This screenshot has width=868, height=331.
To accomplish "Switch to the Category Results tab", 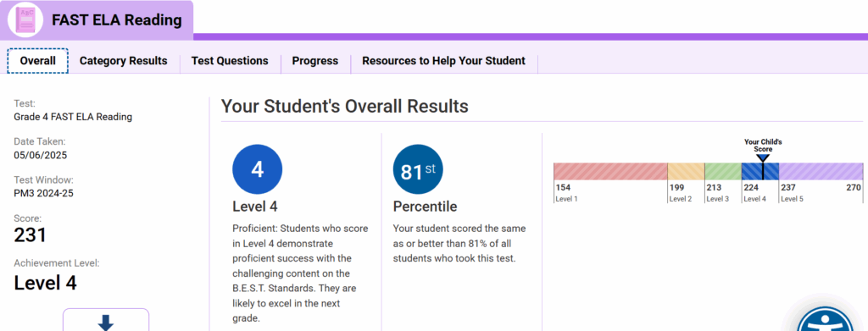I will [x=124, y=61].
